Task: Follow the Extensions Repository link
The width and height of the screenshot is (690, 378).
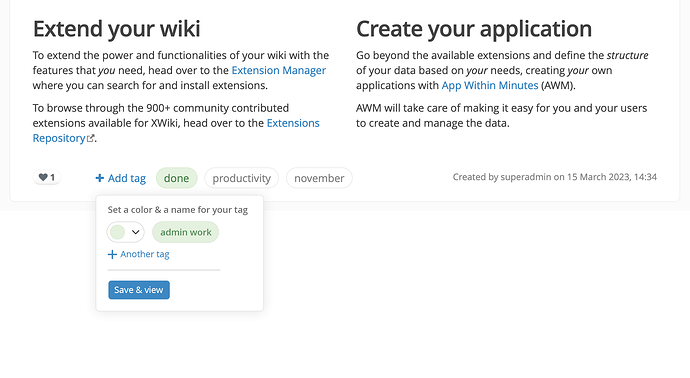Action: 293,123
